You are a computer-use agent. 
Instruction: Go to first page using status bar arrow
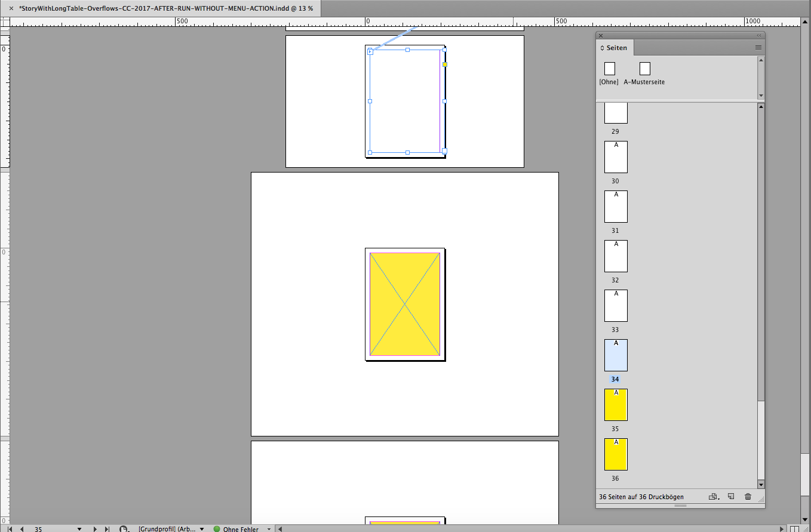pyautogui.click(x=10, y=529)
